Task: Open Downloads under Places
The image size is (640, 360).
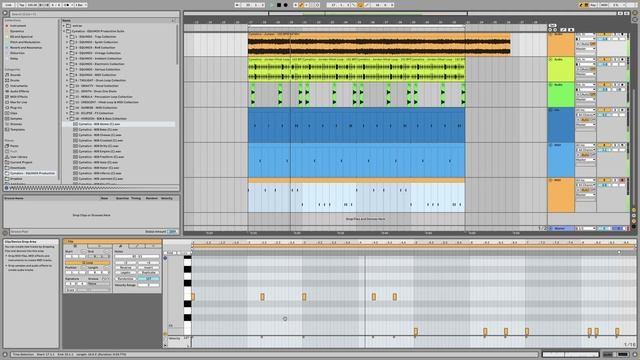Action: tap(18, 168)
